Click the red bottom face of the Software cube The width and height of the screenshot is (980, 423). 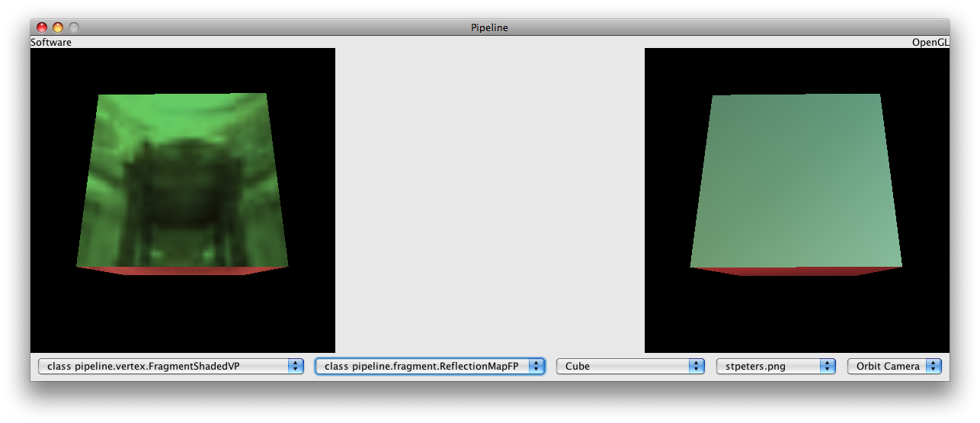183,271
